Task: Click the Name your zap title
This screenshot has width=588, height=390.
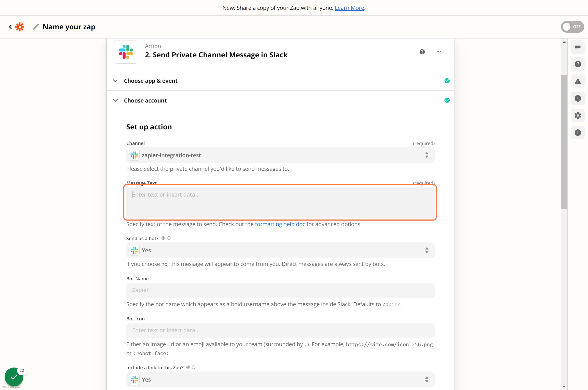Action: tap(69, 27)
